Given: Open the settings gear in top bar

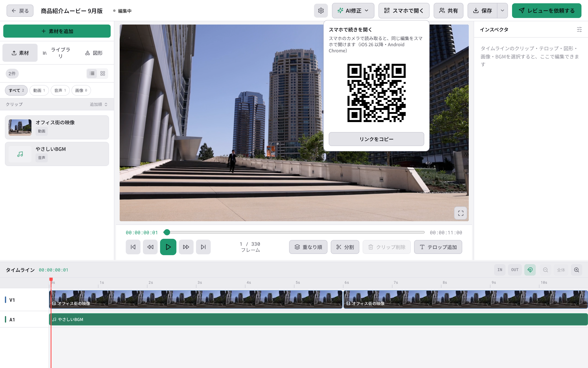Looking at the screenshot, I should (x=321, y=11).
